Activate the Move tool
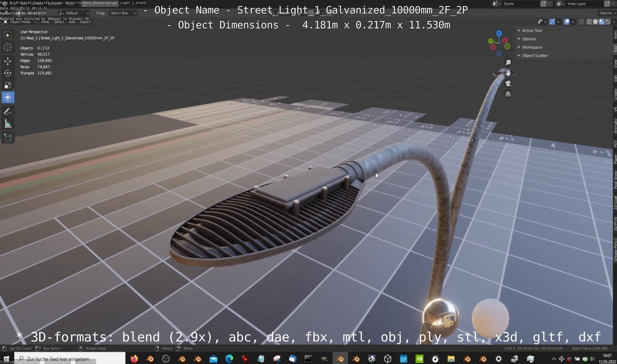Screen dimensions: 617x364 click(8, 61)
